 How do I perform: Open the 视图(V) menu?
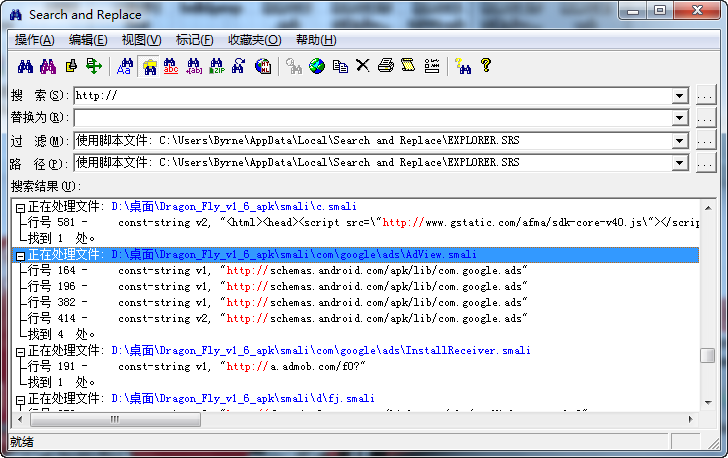click(x=141, y=40)
